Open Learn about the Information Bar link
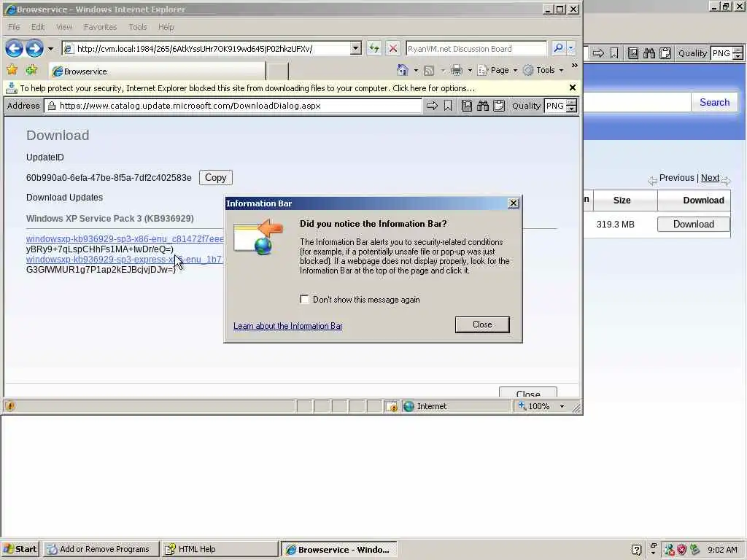This screenshot has width=747, height=560. (287, 326)
